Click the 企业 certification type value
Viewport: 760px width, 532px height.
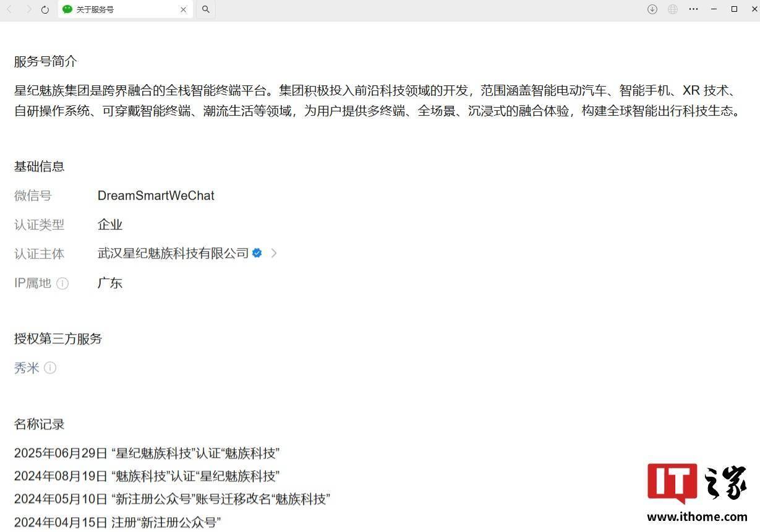point(110,225)
